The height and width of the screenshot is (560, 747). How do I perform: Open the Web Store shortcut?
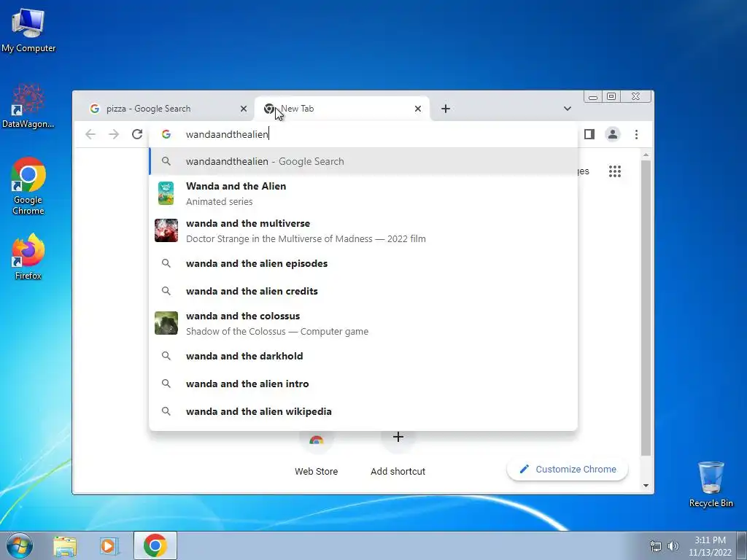coord(317,452)
